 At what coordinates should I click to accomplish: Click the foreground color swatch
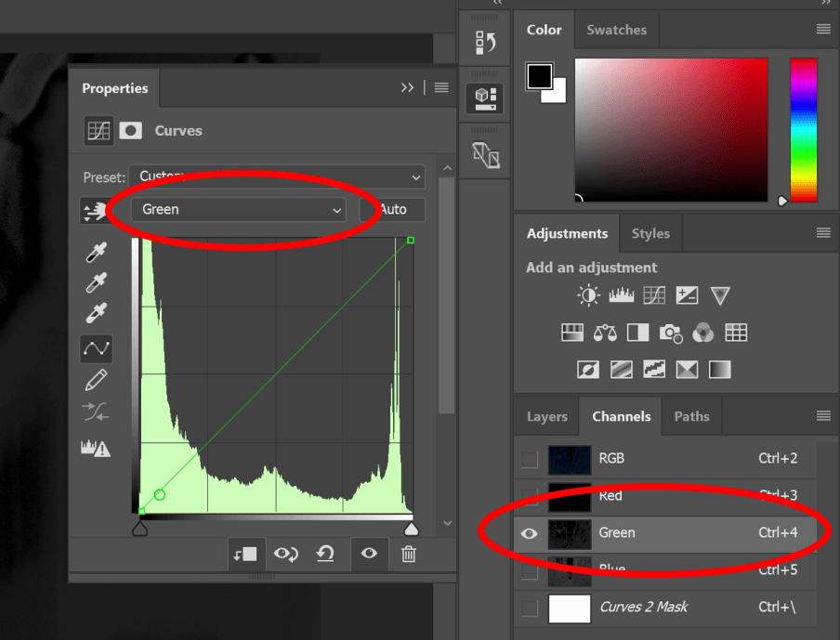pyautogui.click(x=539, y=76)
